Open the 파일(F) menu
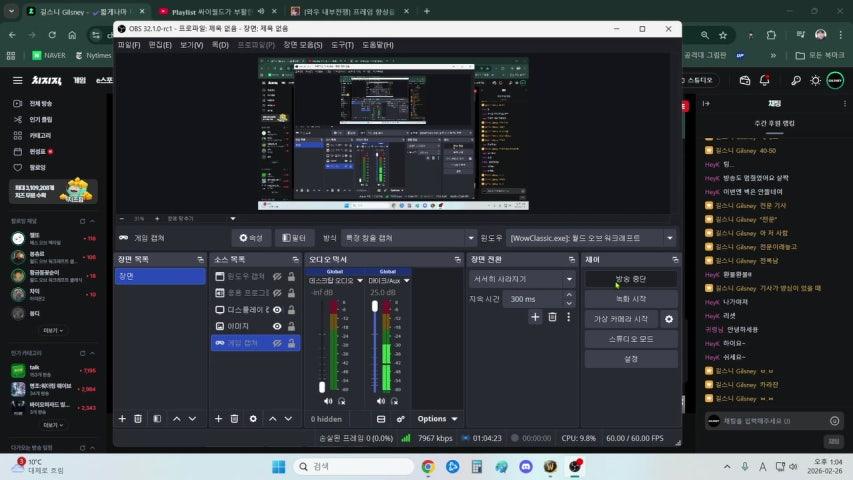Viewport: 853px width, 480px height. click(129, 45)
